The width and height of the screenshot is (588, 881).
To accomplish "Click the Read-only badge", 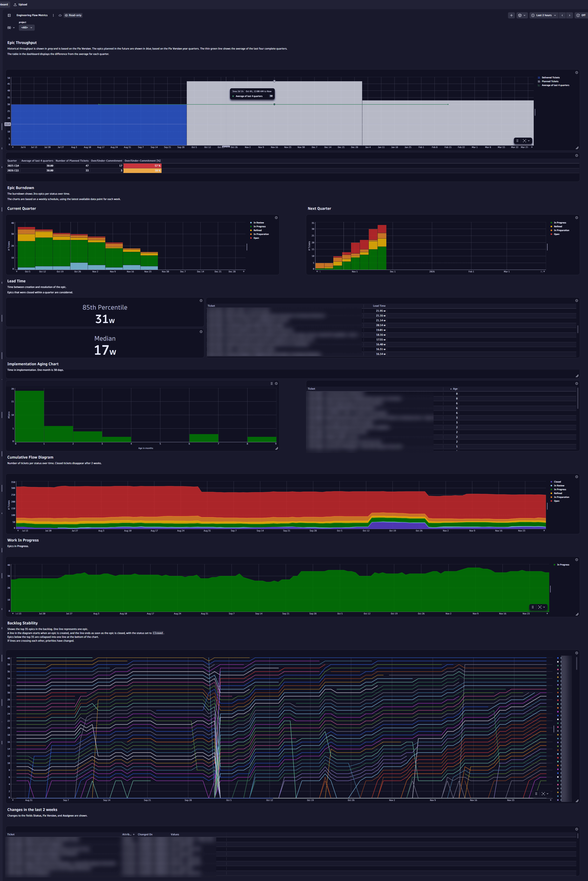I will (73, 15).
